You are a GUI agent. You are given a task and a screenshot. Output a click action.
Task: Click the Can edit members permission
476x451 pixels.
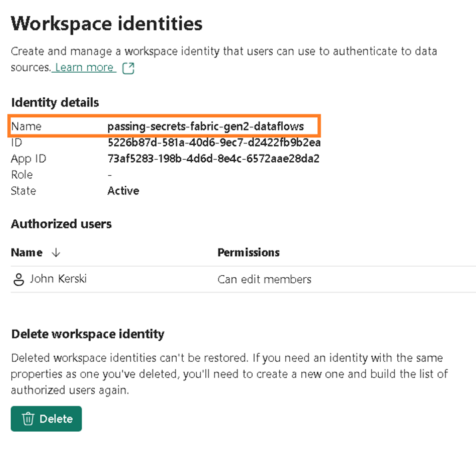[x=265, y=279]
